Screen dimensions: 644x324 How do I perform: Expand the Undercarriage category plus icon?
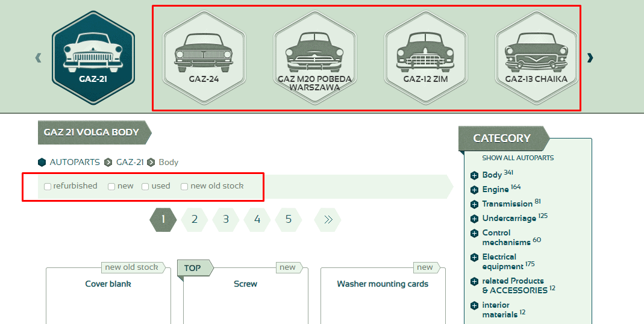[474, 219]
